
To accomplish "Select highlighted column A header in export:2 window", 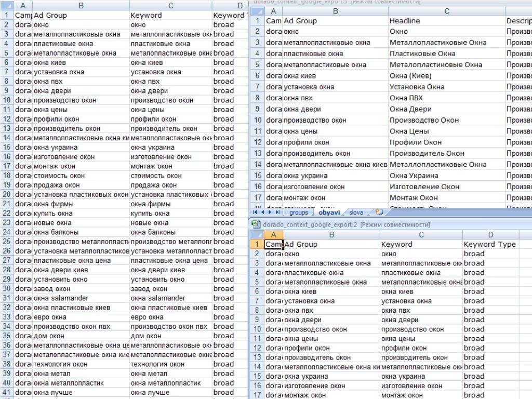I will coord(273,234).
